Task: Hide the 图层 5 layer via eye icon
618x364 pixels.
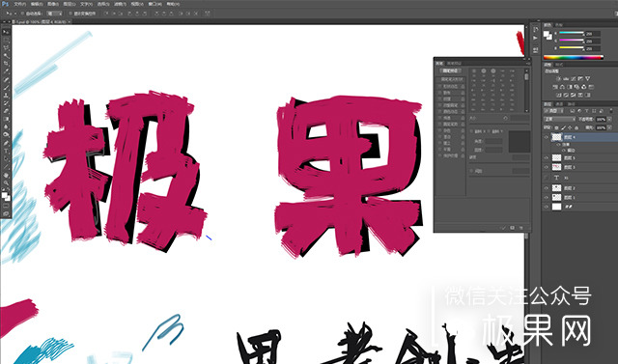Action: (x=547, y=158)
